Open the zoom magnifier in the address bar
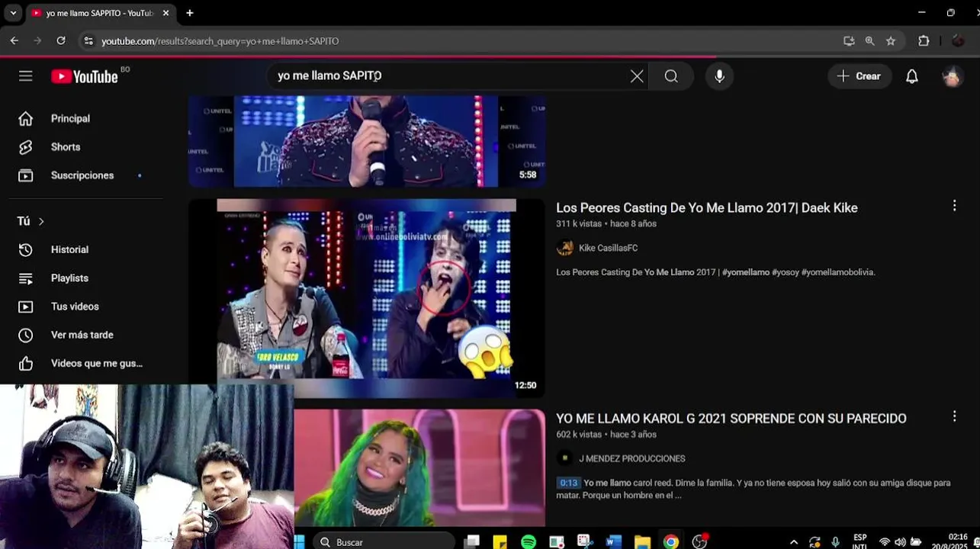The width and height of the screenshot is (980, 549). click(x=869, y=41)
